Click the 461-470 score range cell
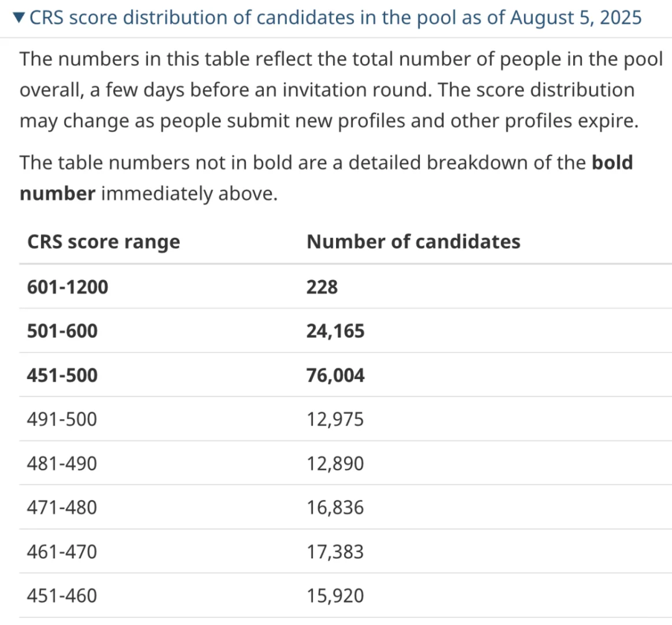672x625 pixels. (62, 552)
